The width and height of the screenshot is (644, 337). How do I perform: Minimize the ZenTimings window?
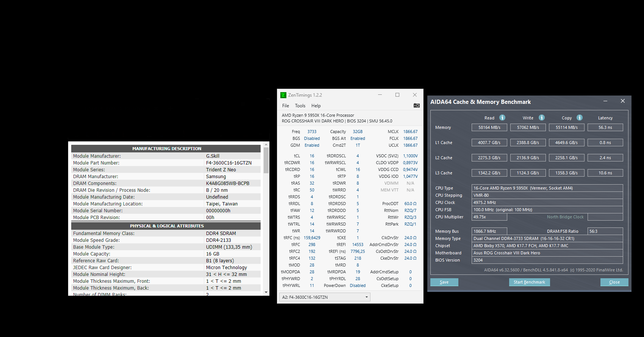(x=380, y=95)
